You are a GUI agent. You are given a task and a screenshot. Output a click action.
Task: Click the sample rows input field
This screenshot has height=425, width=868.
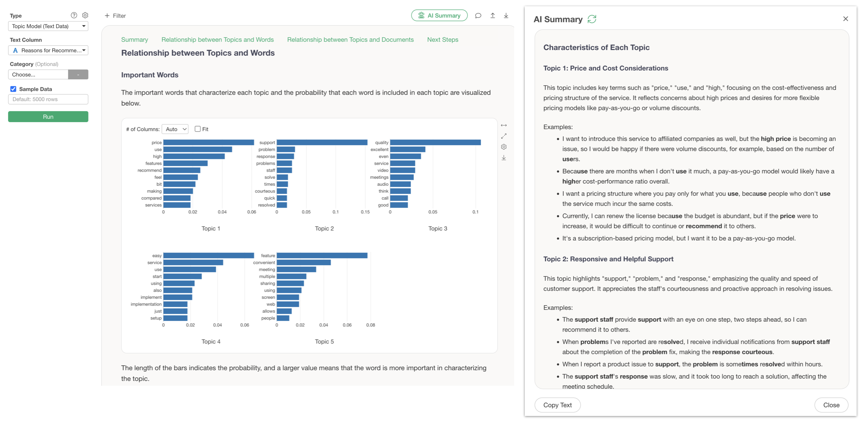click(x=48, y=99)
